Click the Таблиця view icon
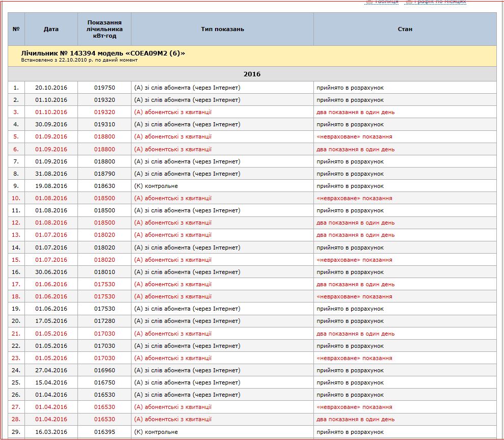The width and height of the screenshot is (504, 440). (x=369, y=2)
